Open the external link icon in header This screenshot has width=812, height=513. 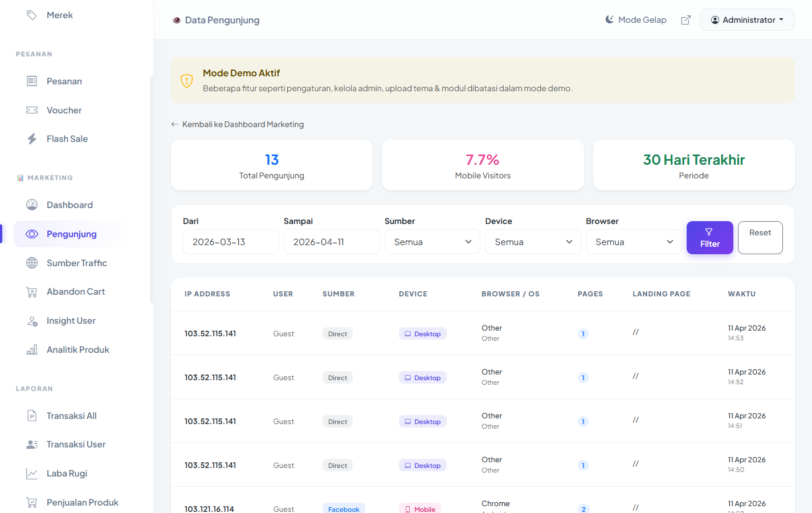[686, 20]
